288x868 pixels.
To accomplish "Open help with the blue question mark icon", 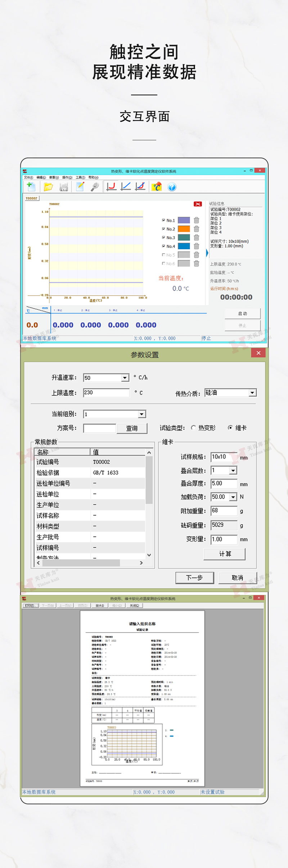I will pos(172,187).
